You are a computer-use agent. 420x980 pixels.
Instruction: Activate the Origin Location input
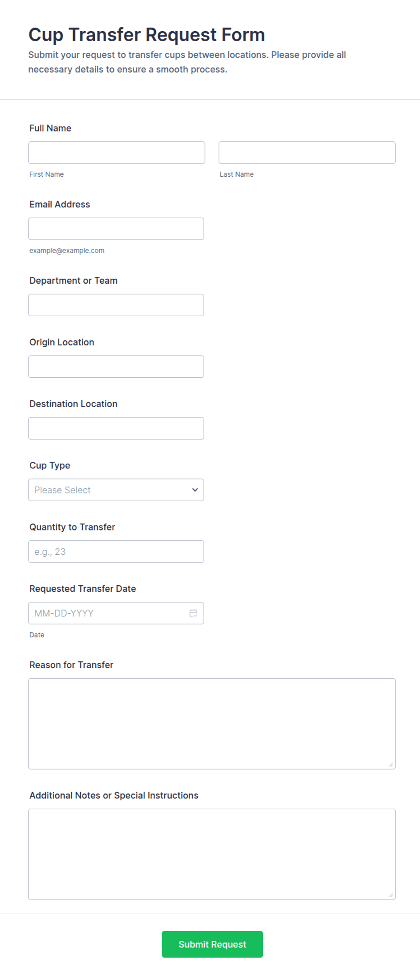tap(116, 366)
